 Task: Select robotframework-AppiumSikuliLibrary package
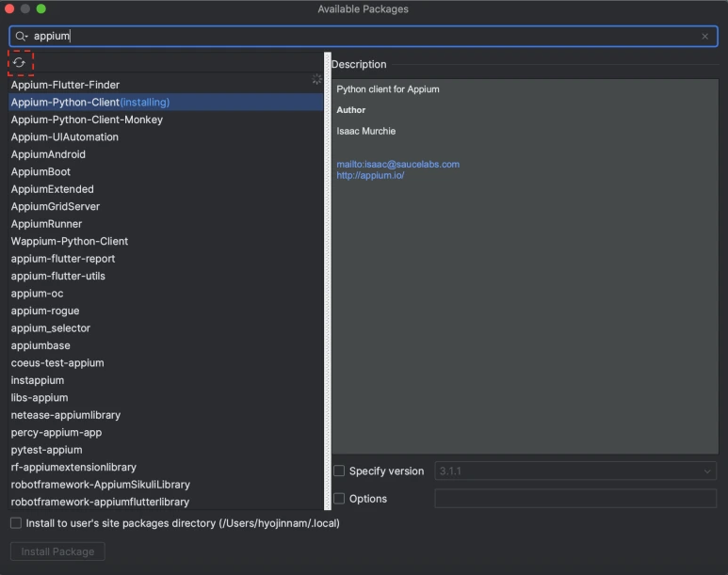pyautogui.click(x=166, y=485)
